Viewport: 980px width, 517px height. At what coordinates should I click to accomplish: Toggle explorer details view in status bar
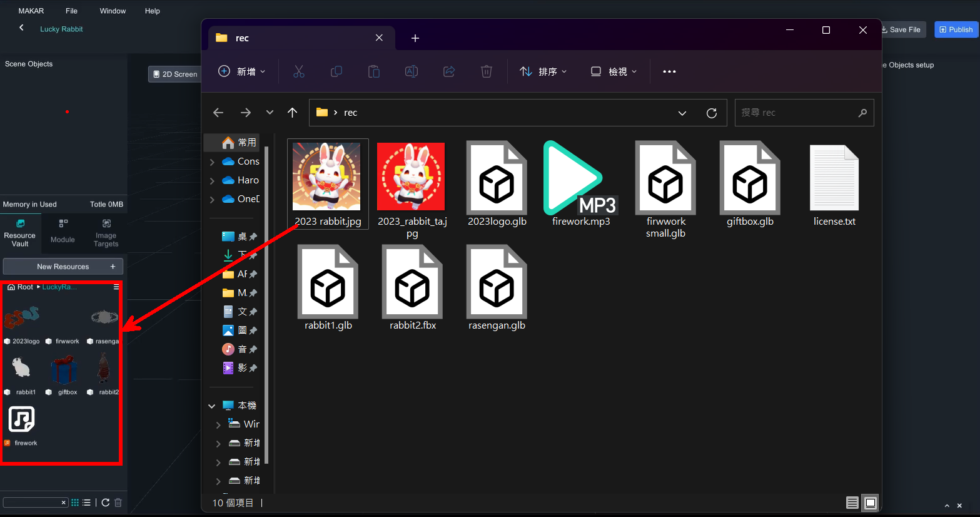coord(852,503)
